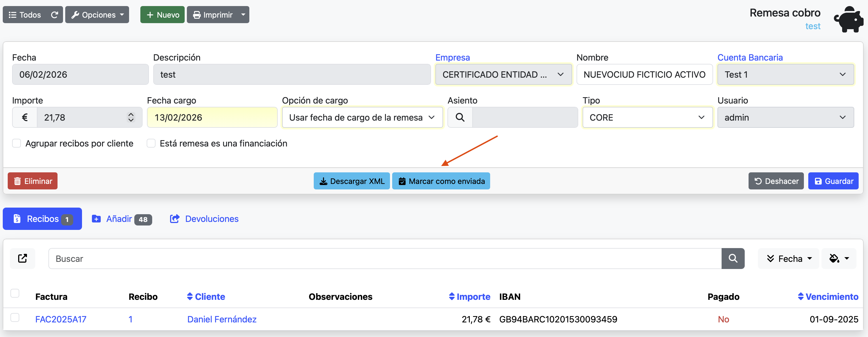The image size is (868, 337).
Task: Switch to the Devoluciones tab
Action: 204,219
